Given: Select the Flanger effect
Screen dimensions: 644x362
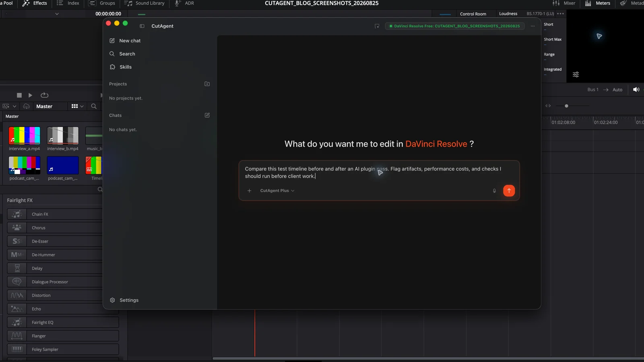Looking at the screenshot, I should 63,336.
